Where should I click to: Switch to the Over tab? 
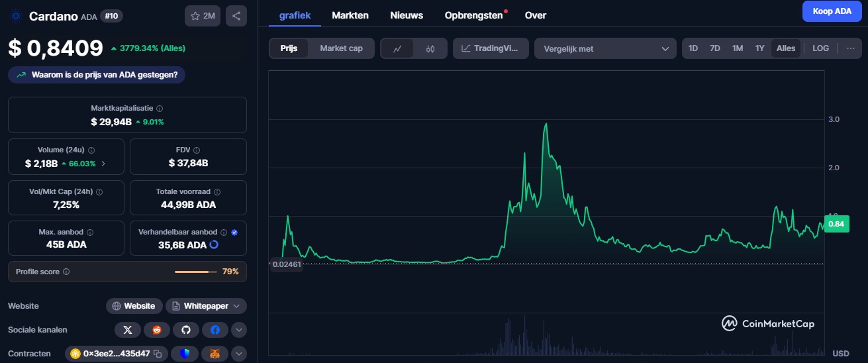pyautogui.click(x=536, y=15)
